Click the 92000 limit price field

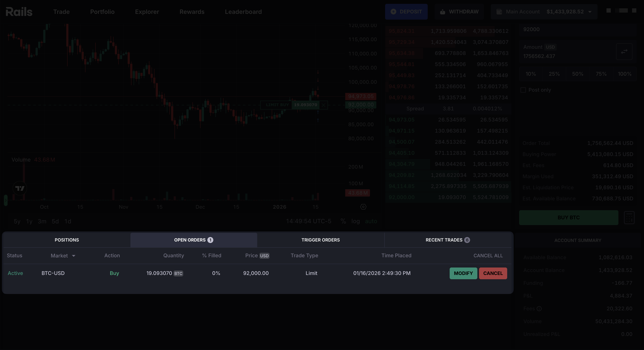[x=575, y=29]
